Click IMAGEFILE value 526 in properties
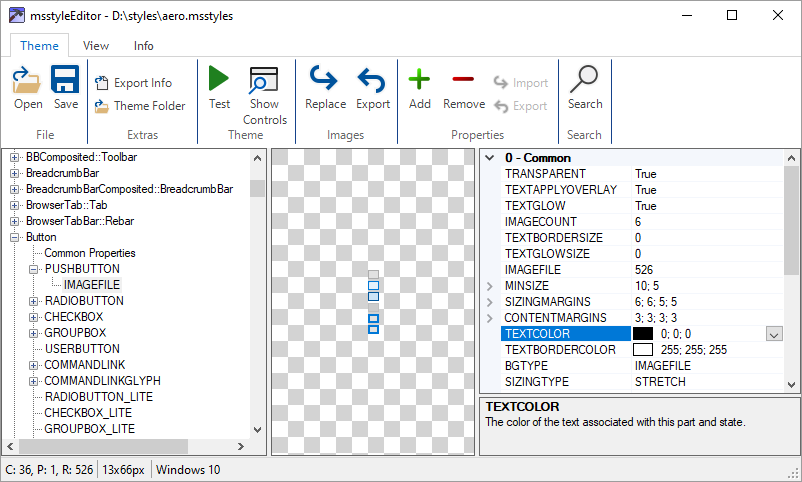 point(644,270)
